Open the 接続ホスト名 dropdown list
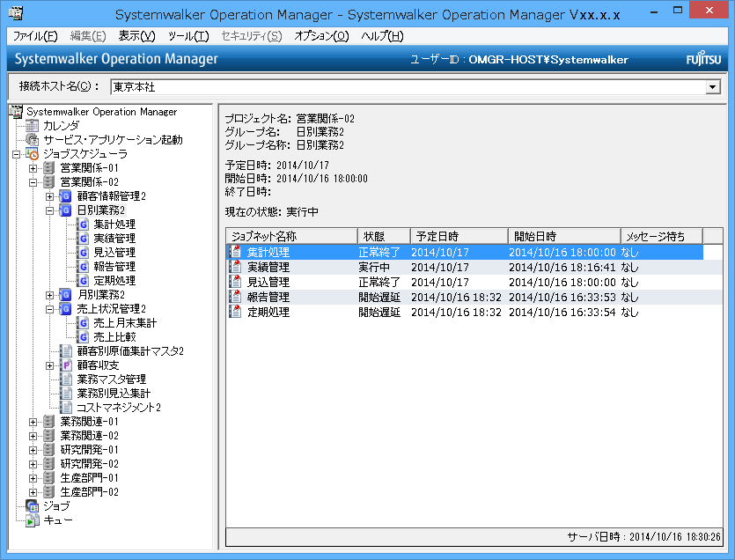Screen dimensions: 735x560 [712, 87]
